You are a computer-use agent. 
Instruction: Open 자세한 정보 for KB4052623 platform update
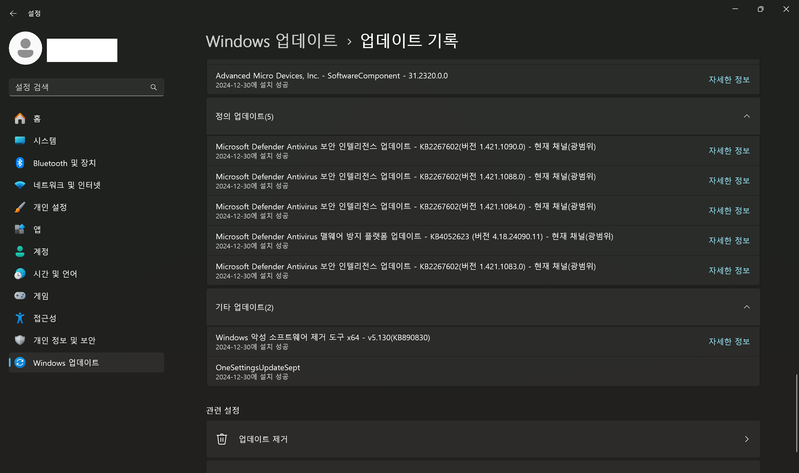[729, 241]
